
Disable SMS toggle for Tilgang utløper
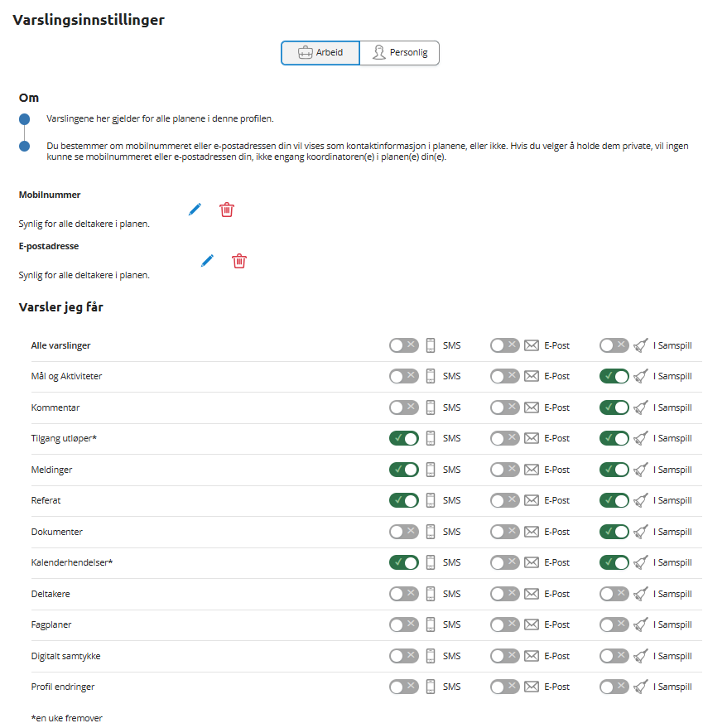tap(404, 438)
